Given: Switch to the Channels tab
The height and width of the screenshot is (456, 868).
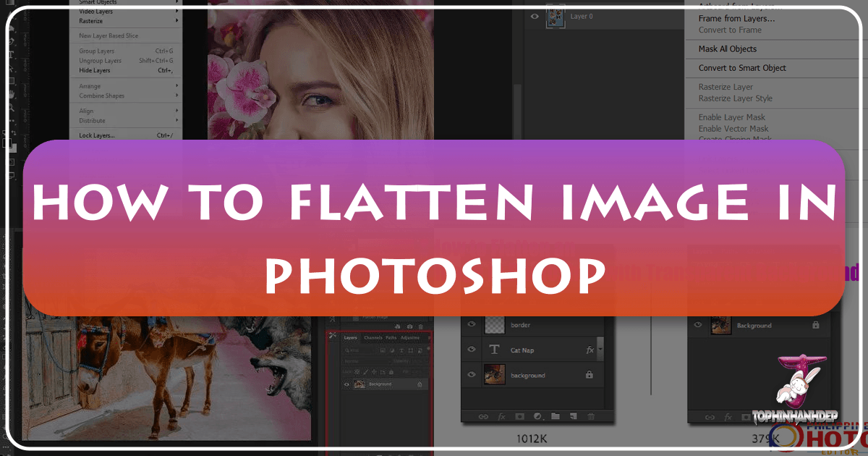Looking at the screenshot, I should tap(373, 337).
